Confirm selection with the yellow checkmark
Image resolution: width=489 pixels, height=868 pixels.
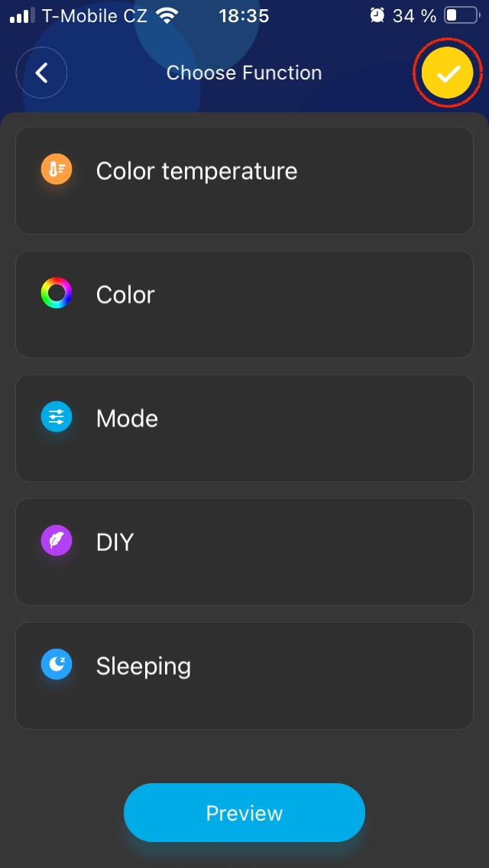click(448, 73)
